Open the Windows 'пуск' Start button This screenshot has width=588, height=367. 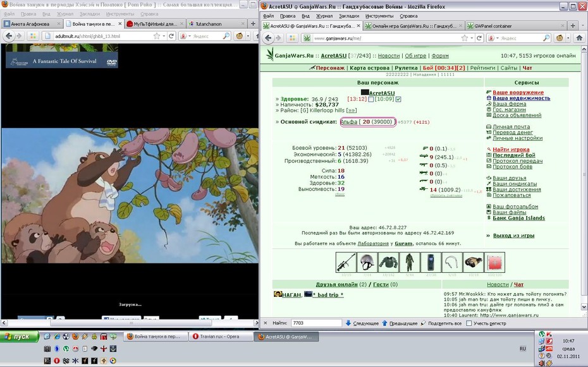[20, 336]
